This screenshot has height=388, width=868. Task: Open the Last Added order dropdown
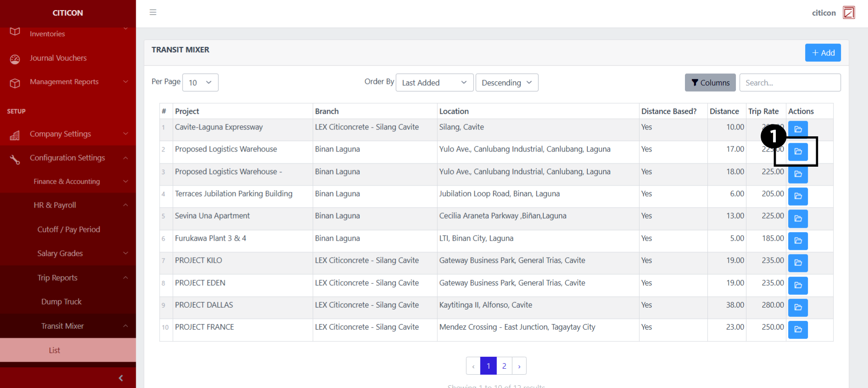pos(434,83)
